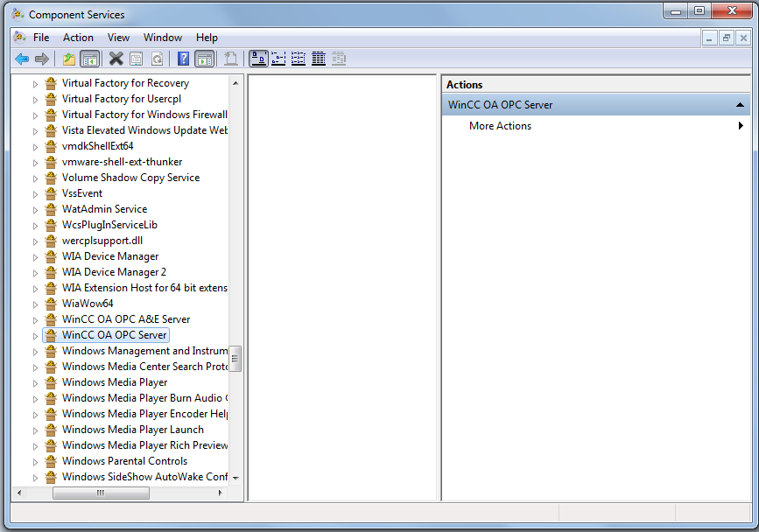Screen dimensions: 759x532
Task: Switch to List view icon
Action: coord(299,59)
